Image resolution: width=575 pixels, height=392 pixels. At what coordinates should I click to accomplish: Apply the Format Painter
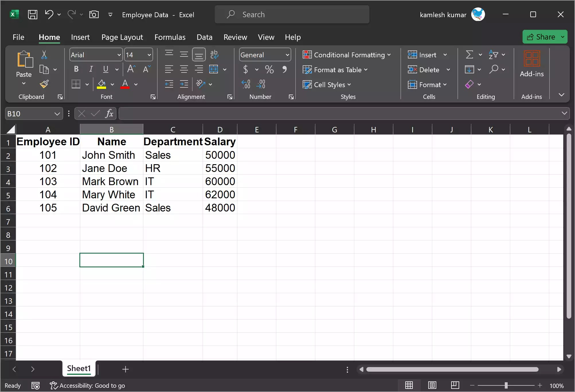coord(44,84)
